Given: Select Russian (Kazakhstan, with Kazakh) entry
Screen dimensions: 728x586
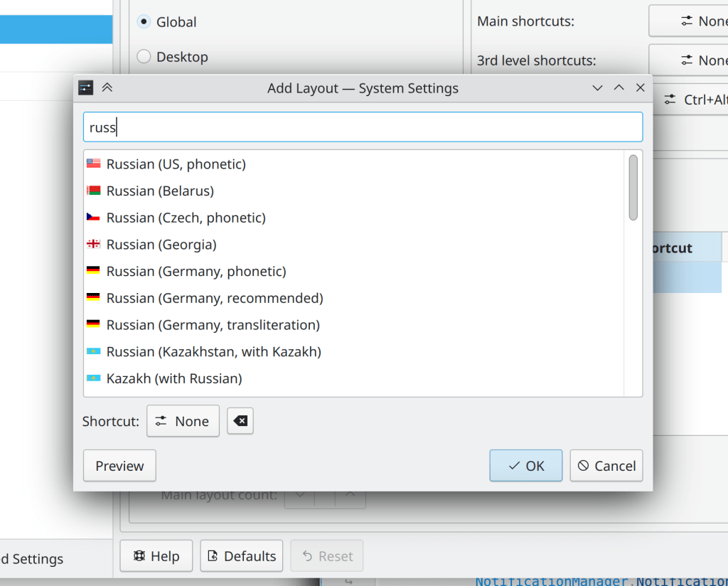Looking at the screenshot, I should [213, 351].
